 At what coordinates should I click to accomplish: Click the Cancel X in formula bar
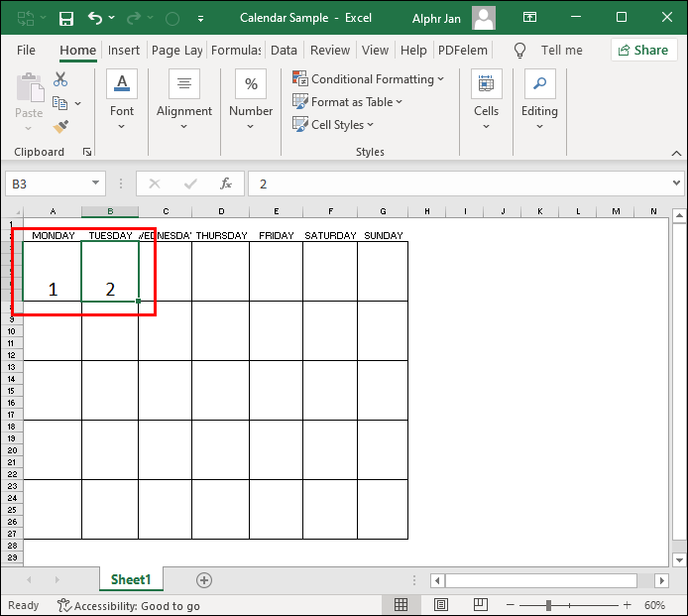pos(155,184)
